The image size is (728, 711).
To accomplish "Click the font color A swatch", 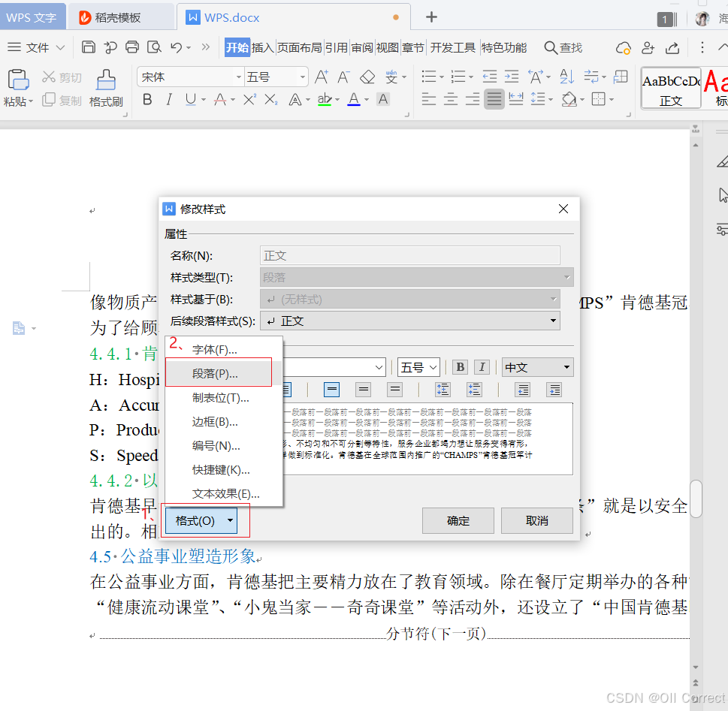I will click(x=354, y=99).
